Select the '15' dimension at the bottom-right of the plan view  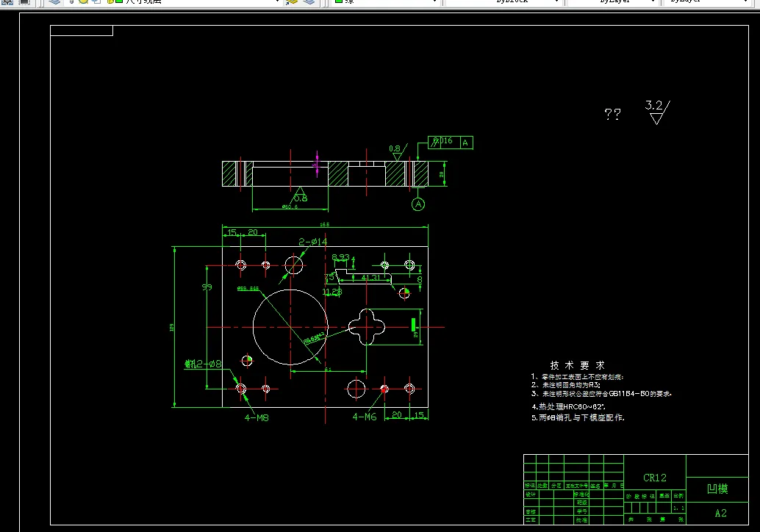(419, 414)
